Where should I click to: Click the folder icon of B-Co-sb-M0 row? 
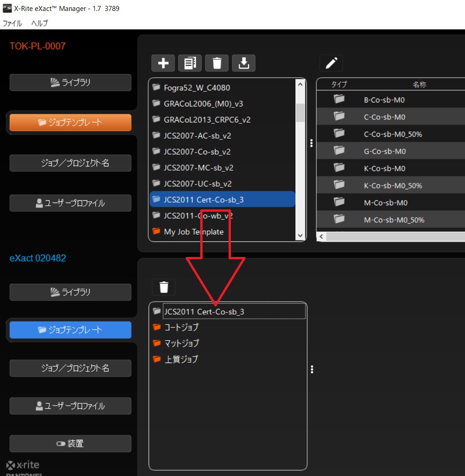pyautogui.click(x=339, y=99)
